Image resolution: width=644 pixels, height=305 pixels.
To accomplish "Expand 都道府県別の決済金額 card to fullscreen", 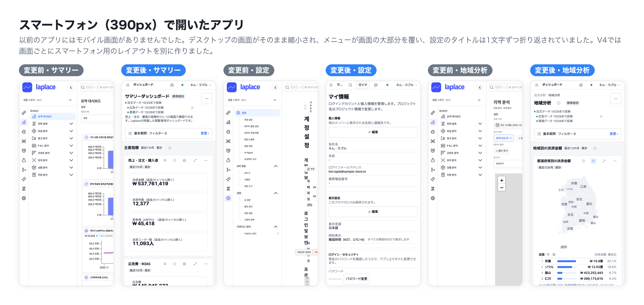I will pos(604,161).
